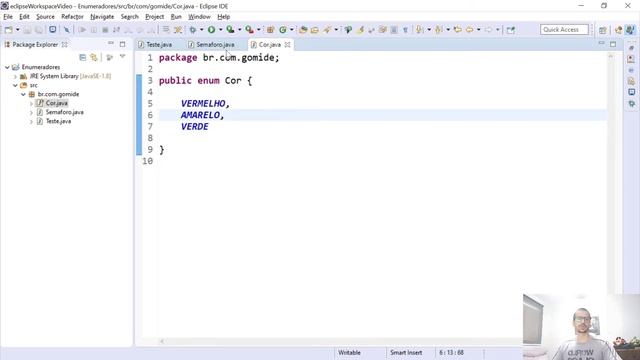
Task: Open the Back history dropdown arrow
Action: [478, 30]
